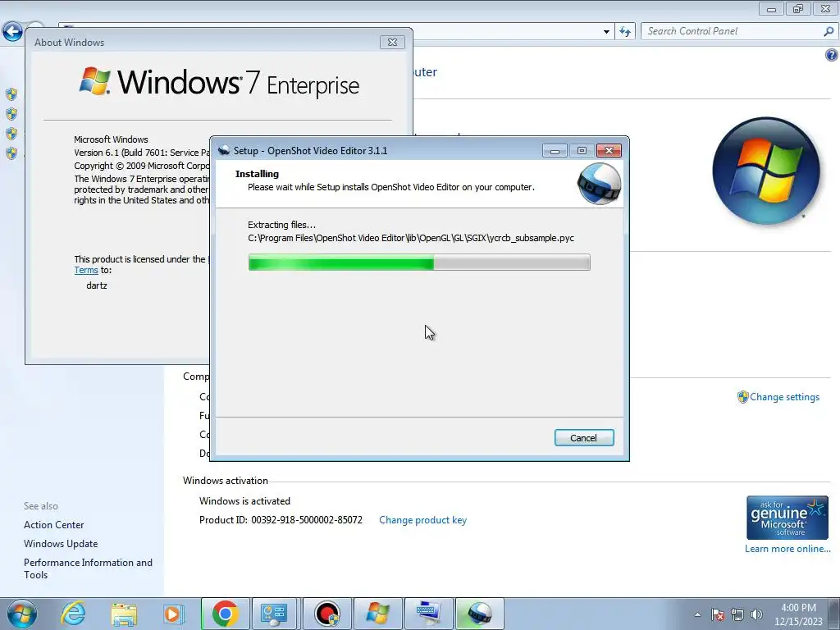The width and height of the screenshot is (840, 630).
Task: Switch to the screen recorder taskbar icon
Action: pos(327,614)
